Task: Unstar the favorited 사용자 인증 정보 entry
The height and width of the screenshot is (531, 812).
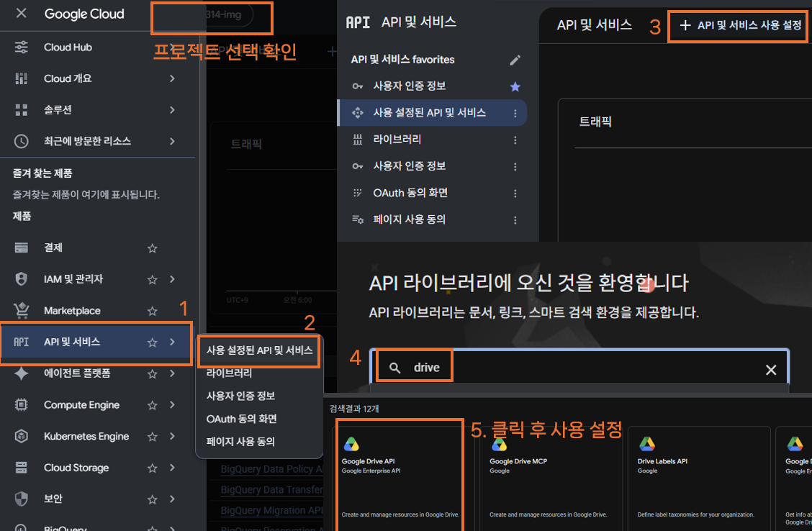Action: coord(515,86)
